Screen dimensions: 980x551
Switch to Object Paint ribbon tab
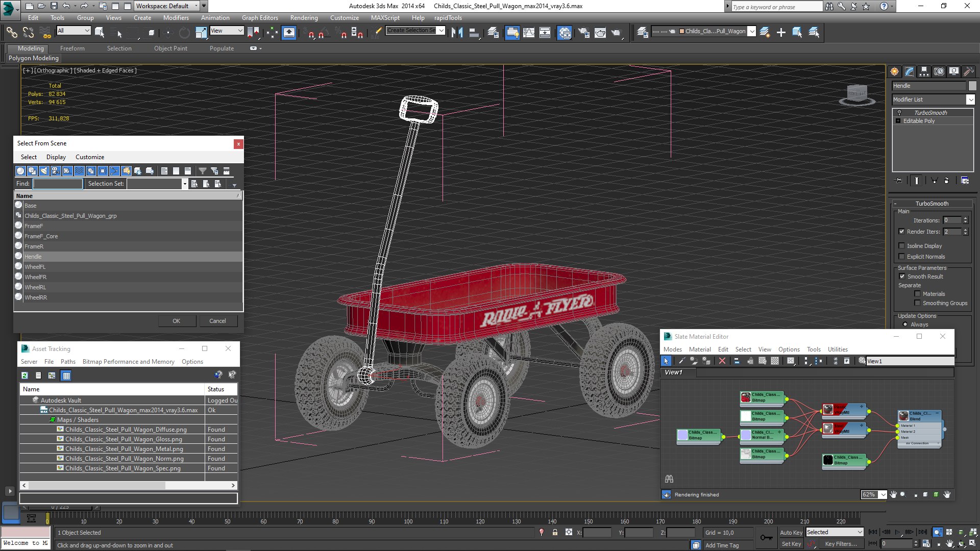tap(170, 48)
